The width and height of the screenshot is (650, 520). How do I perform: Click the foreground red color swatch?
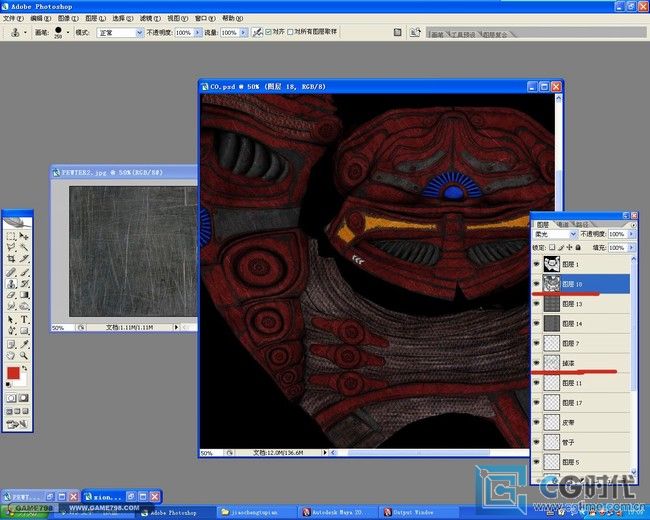12,372
